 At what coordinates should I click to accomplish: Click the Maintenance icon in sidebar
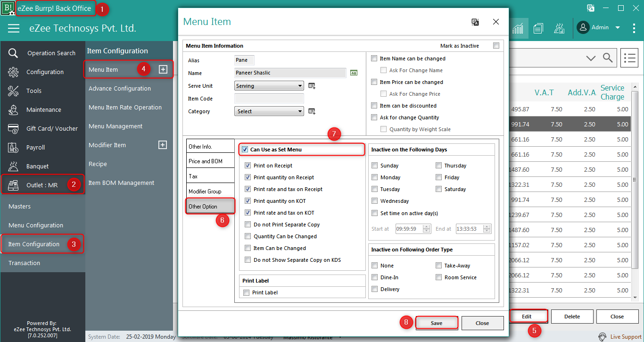13,110
